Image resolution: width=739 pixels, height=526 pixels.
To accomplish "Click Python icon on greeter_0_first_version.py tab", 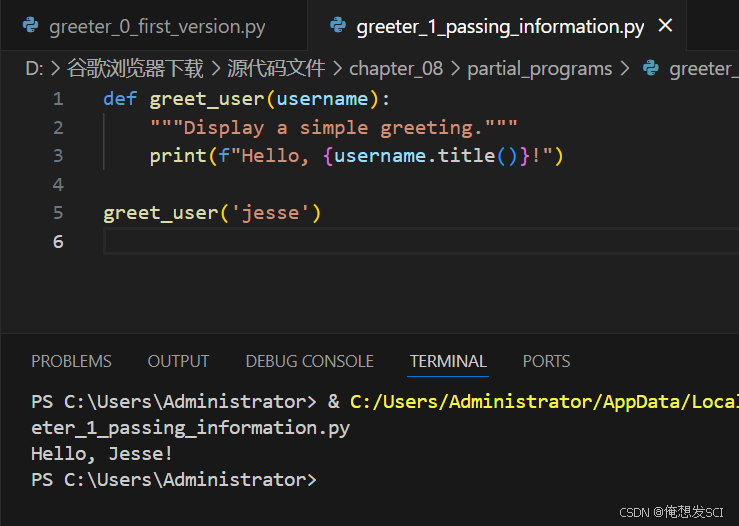I will tap(31, 25).
